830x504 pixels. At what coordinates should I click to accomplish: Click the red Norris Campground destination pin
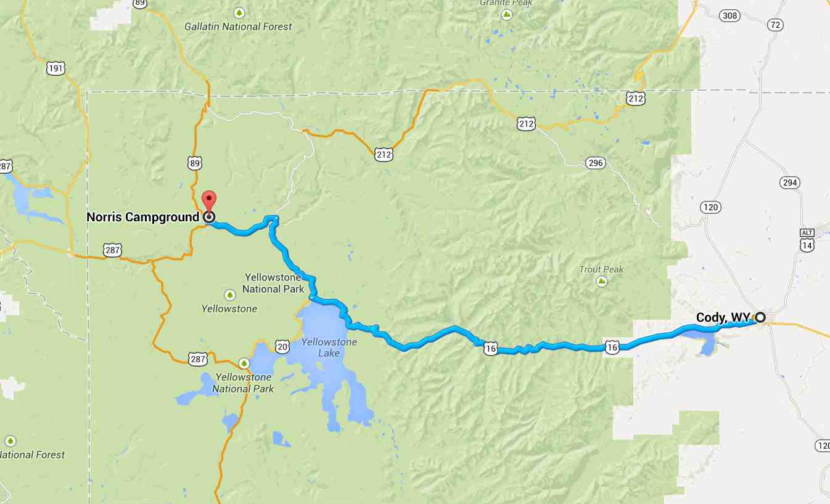click(x=210, y=201)
